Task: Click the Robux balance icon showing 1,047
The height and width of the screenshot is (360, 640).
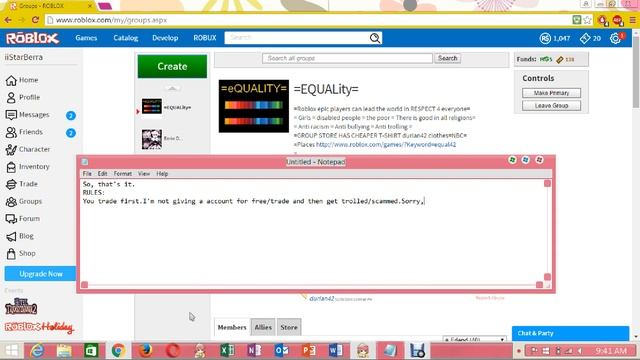Action: click(545, 38)
